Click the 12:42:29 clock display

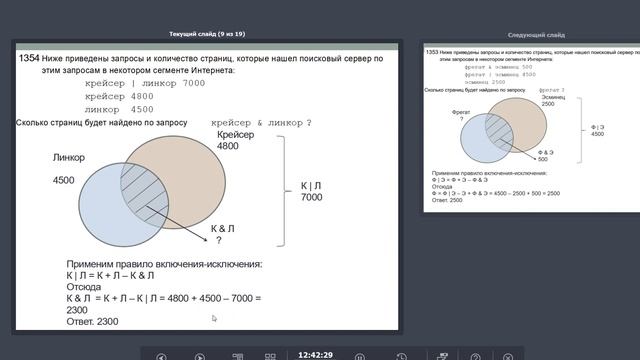click(x=315, y=355)
